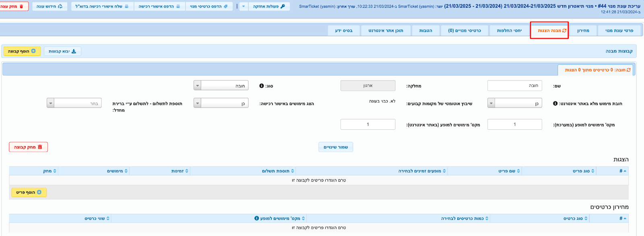Sort by מופעים זמינים לבחירה column
Image resolution: width=644 pixels, height=236 pixels.
click(x=422, y=171)
